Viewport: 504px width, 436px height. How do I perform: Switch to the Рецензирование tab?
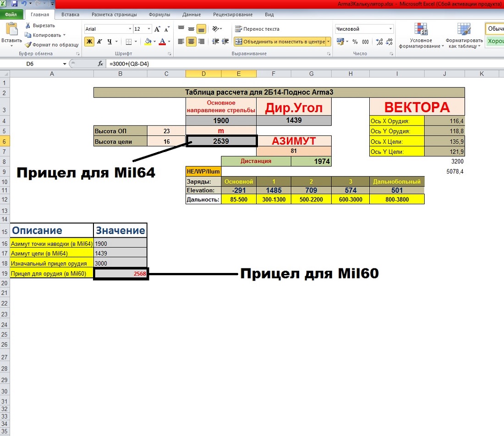tap(233, 15)
